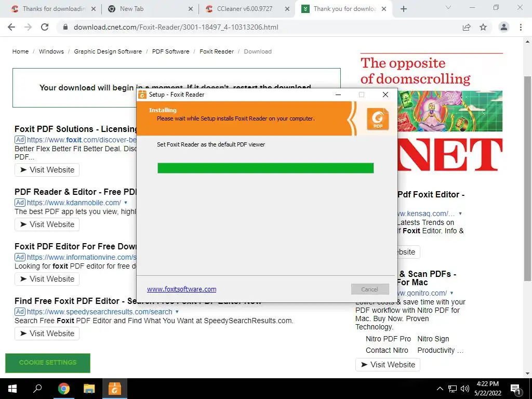This screenshot has height=399, width=532.
Task: Open taskbar search magnifier
Action: pyautogui.click(x=37, y=389)
